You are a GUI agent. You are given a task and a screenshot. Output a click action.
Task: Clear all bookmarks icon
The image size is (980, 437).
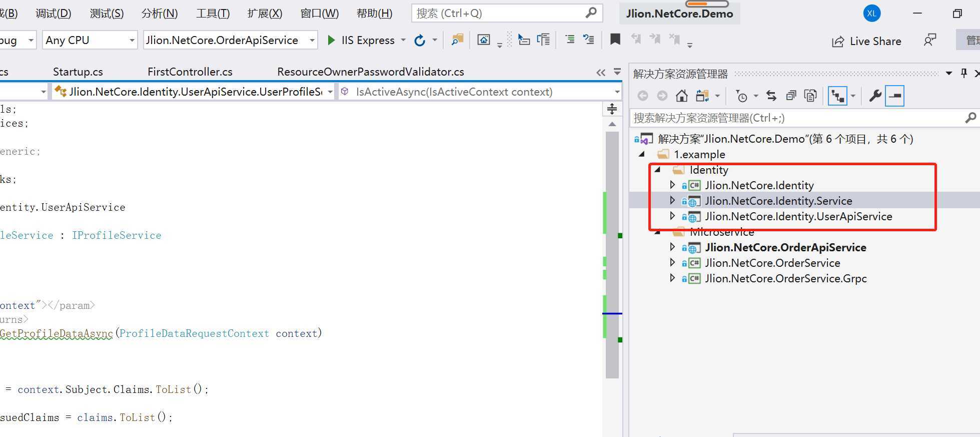click(x=674, y=39)
